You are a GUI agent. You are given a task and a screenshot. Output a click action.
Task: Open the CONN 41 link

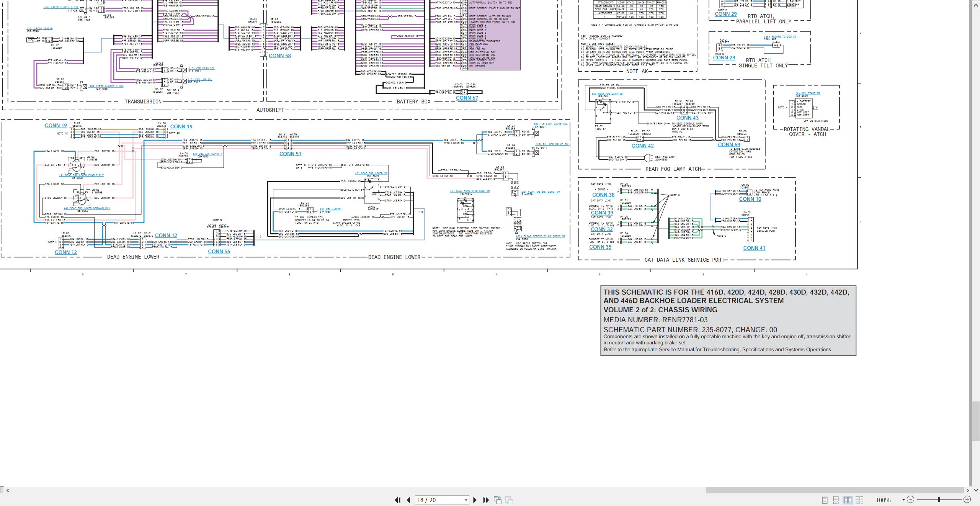[754, 248]
